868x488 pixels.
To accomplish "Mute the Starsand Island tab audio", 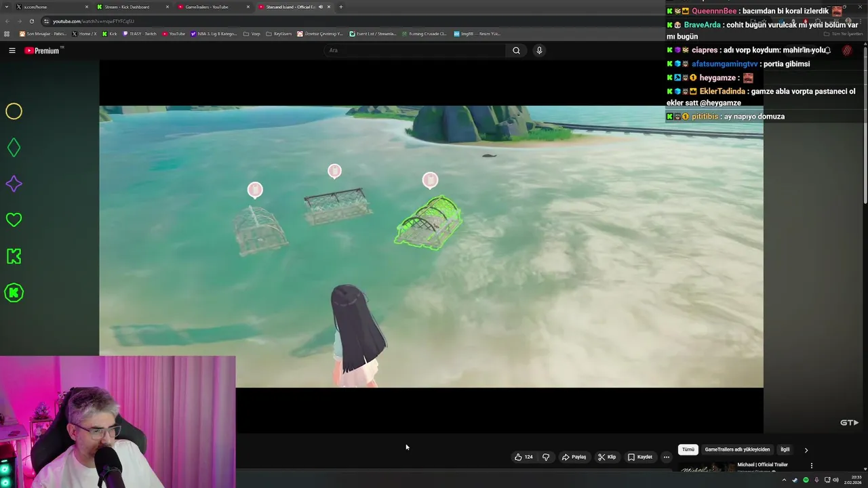I will (x=321, y=7).
